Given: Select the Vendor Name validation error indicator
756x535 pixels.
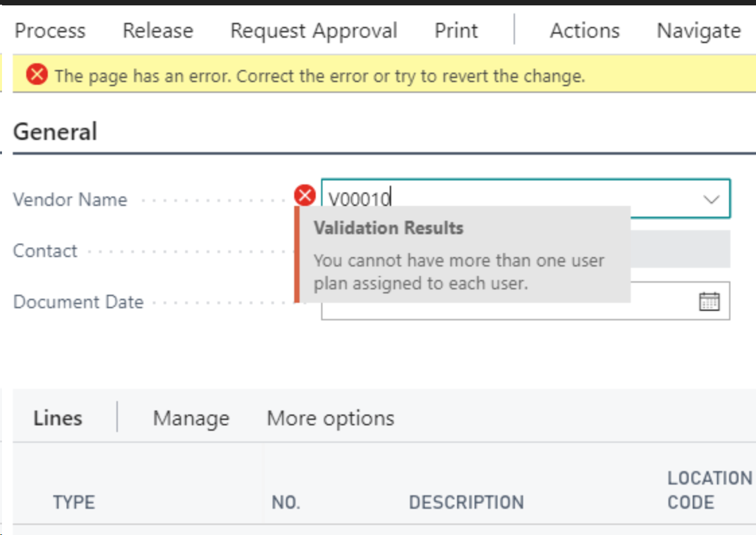Looking at the screenshot, I should tap(304, 196).
